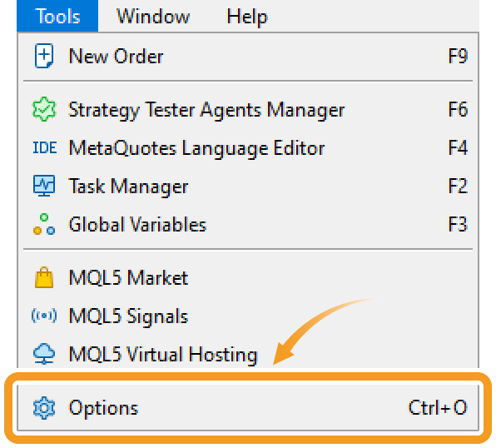496x448 pixels.
Task: Click the MQL5 Virtual Hosting cloud icon
Action: pyautogui.click(x=44, y=354)
